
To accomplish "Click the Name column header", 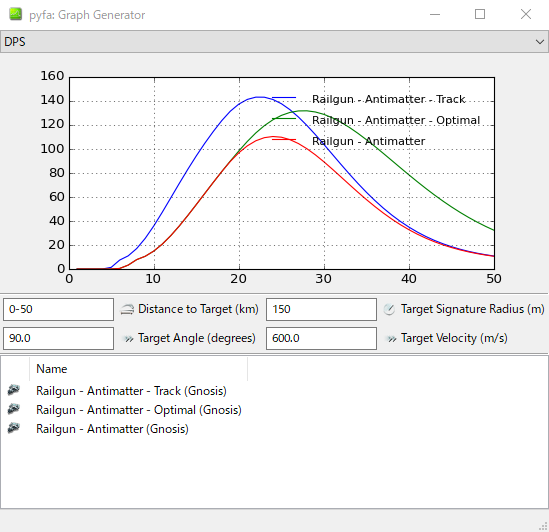I will (x=139, y=369).
